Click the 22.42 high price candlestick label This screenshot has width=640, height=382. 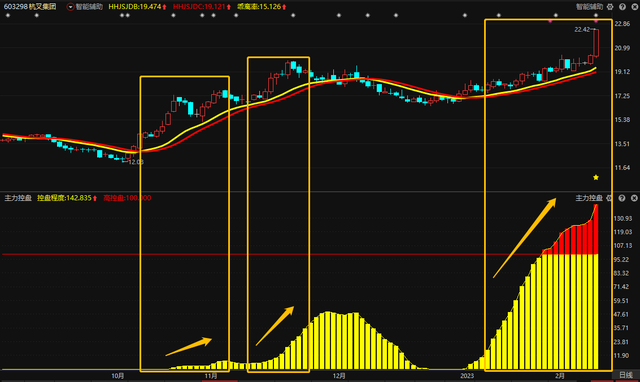[x=582, y=29]
